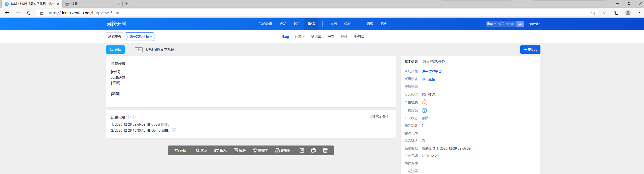Image resolution: width=644 pixels, height=174 pixels.
Task: Click the 代码错误 bug type value
Action: (428, 94)
